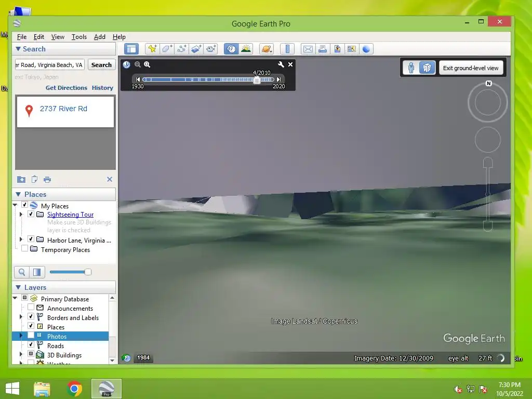Uncheck the Sightseeing Tour checkbox
532x399 pixels.
(x=31, y=214)
